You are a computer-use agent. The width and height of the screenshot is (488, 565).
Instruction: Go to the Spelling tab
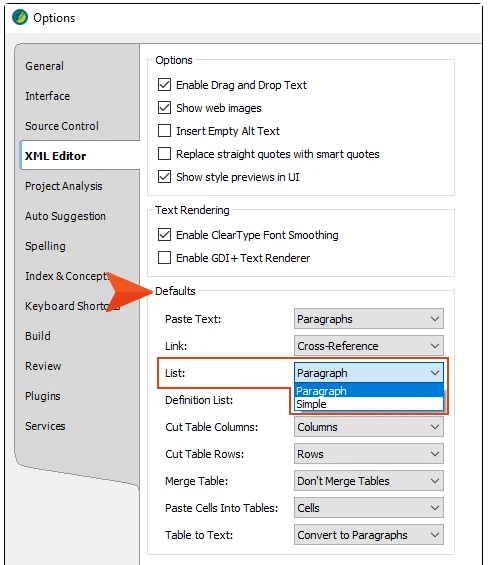[x=45, y=246]
